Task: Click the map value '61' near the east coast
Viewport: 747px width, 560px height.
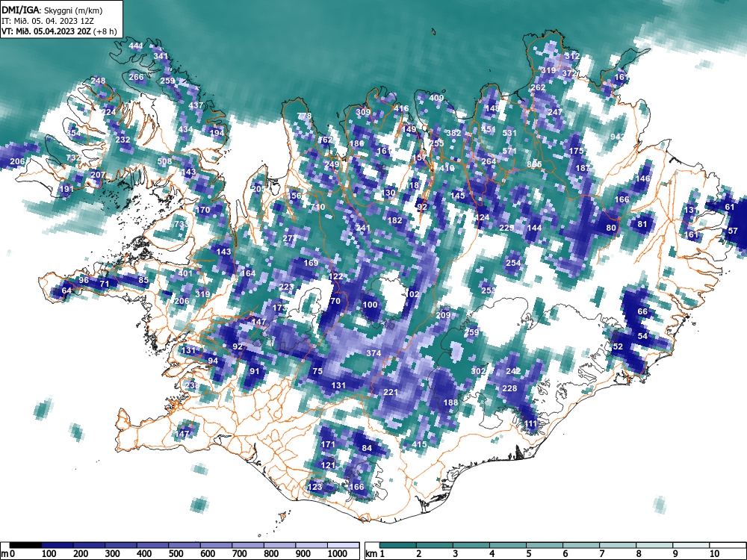Action: pos(729,207)
